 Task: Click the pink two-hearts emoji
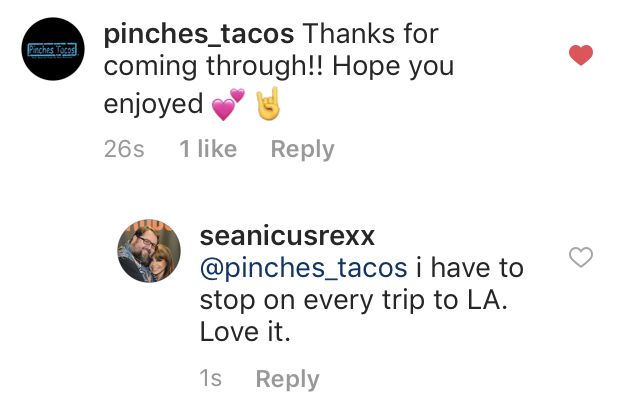coord(228,105)
